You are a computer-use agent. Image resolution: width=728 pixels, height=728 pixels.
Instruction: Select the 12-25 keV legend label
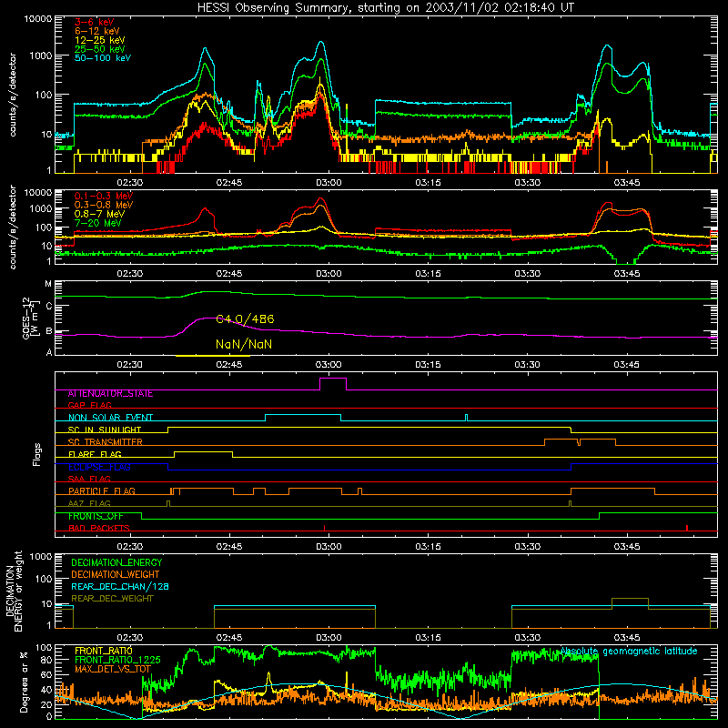(x=99, y=40)
